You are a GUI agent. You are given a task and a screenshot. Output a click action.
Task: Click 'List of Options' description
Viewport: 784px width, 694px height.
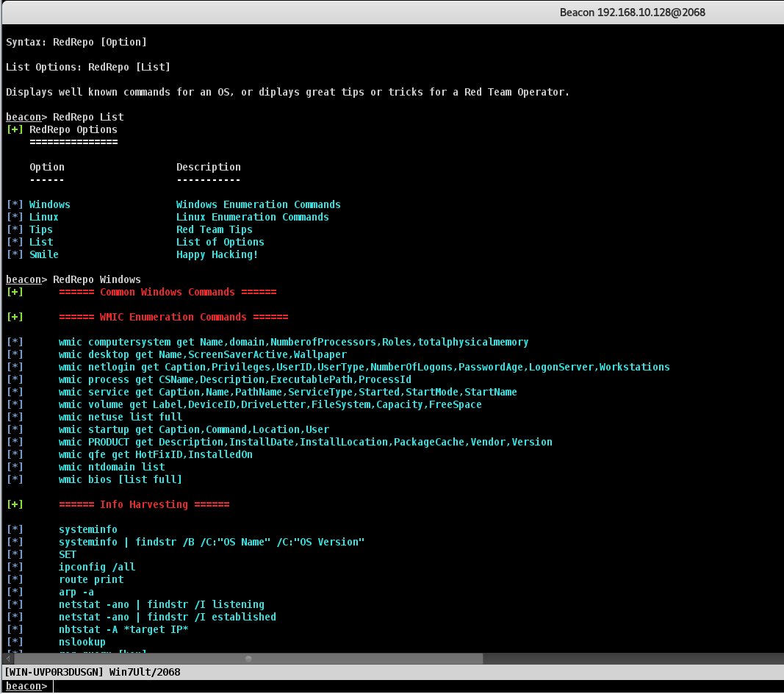(x=220, y=242)
